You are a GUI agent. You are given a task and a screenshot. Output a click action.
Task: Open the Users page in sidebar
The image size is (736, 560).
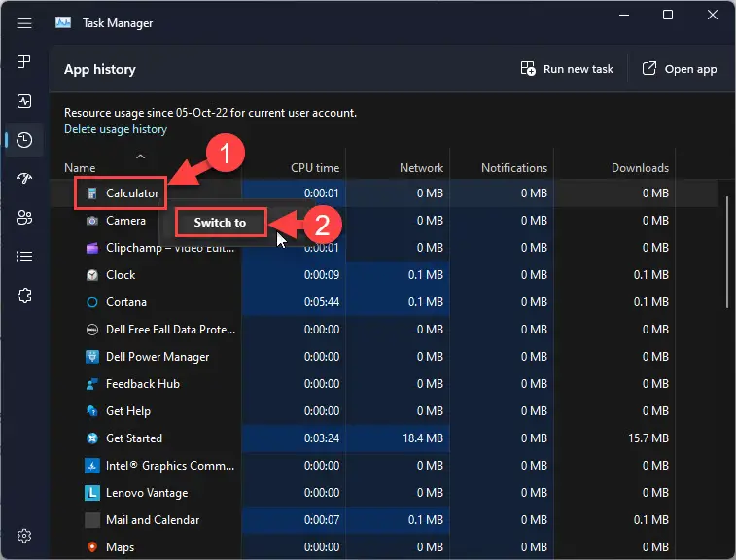pos(24,218)
